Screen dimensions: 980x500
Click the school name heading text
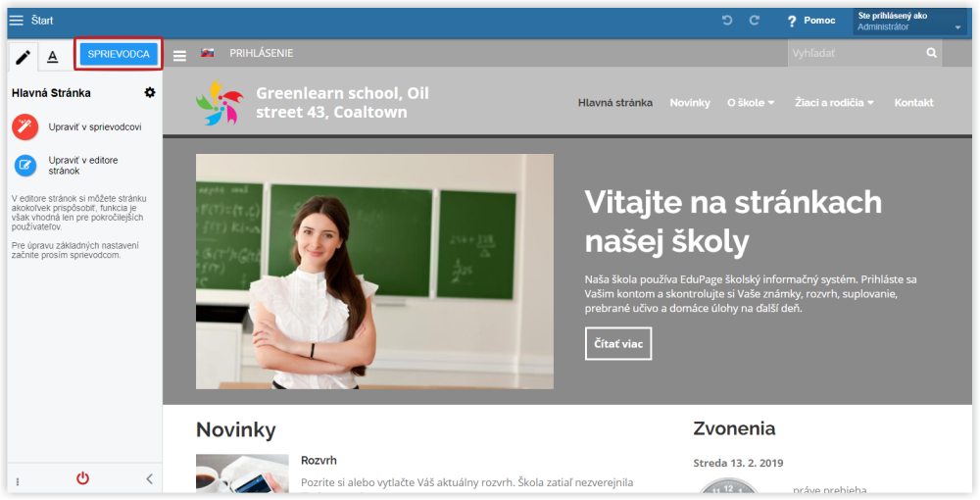pos(342,103)
